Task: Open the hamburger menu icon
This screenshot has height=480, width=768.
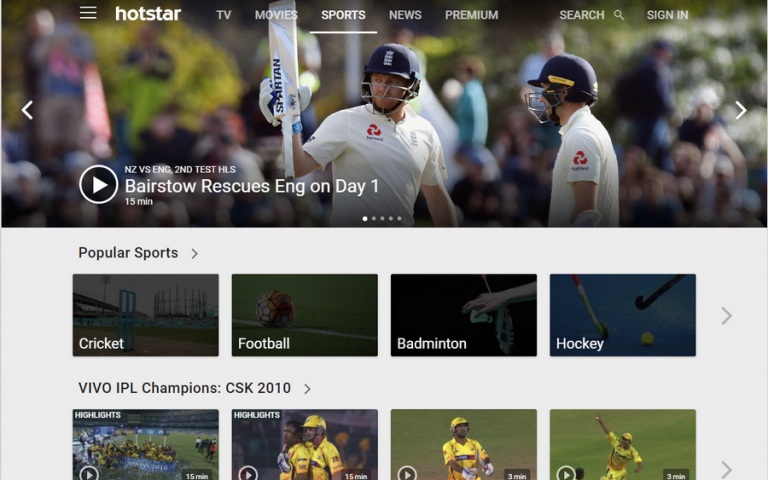Action: 88,13
